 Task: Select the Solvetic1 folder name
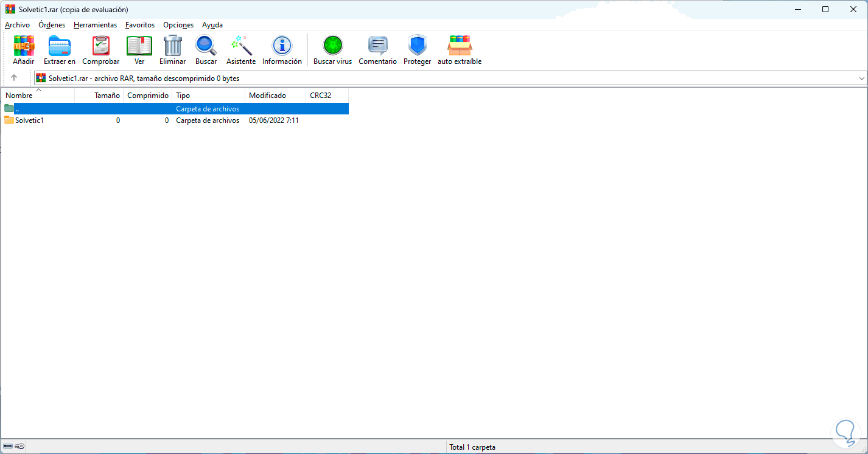coord(29,120)
